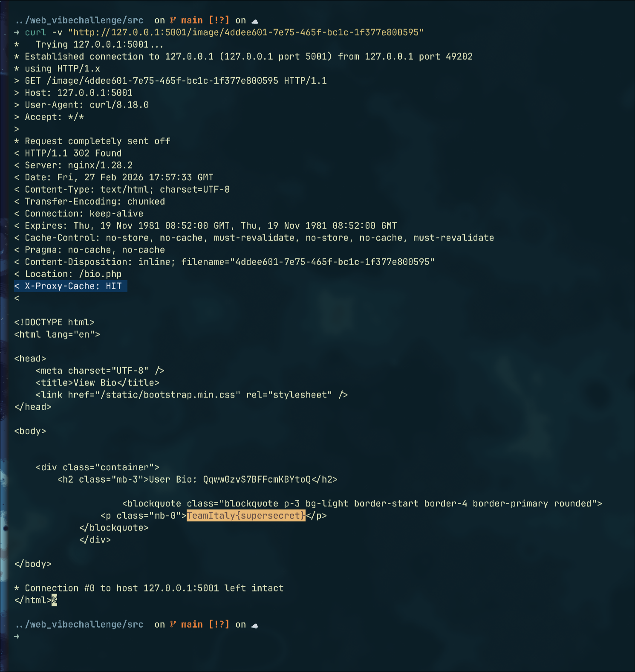The width and height of the screenshot is (635, 672).
Task: Click the highlighted TeamItaly{supersecret} flag text
Action: tap(246, 516)
